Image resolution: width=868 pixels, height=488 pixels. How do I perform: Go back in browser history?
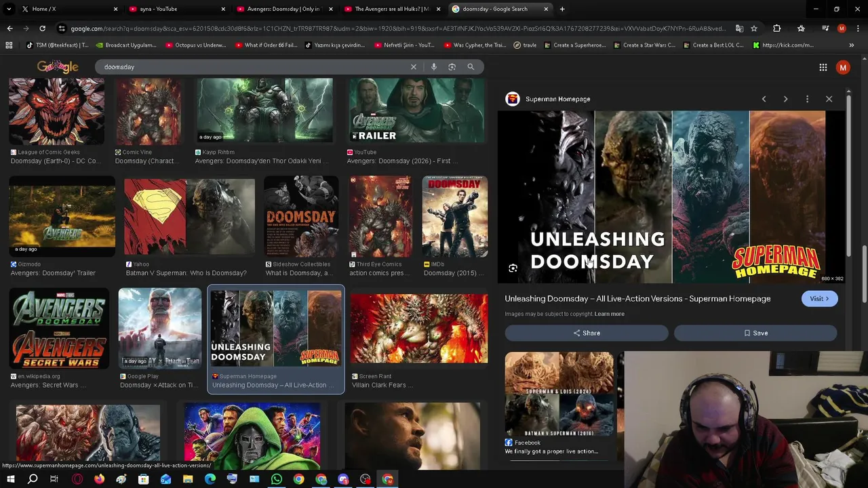[9, 28]
